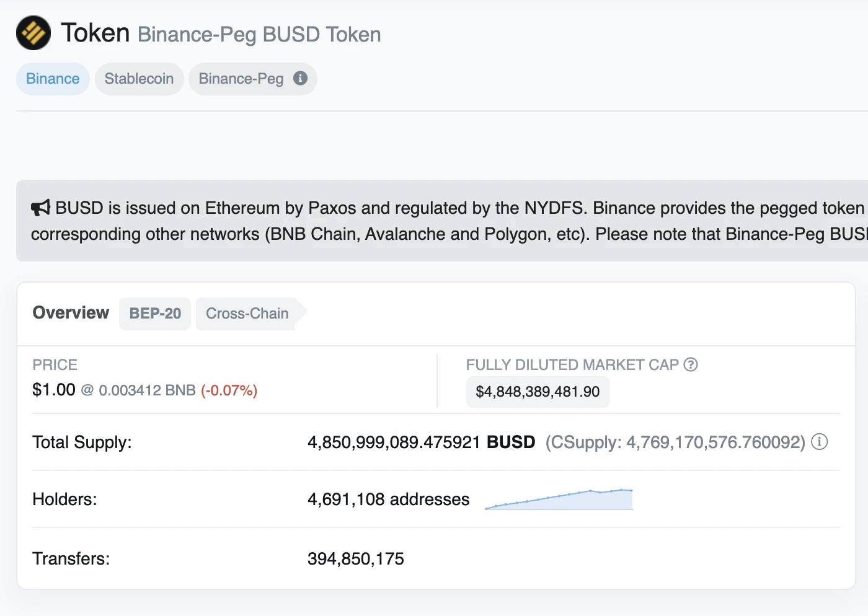Click the BEP-20 badge
The width and height of the screenshot is (868, 616).
(155, 314)
